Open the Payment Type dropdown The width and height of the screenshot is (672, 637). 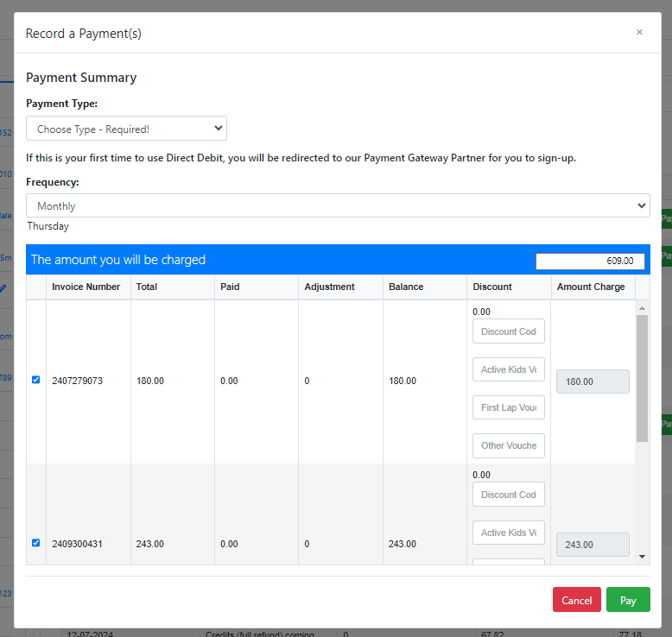click(126, 129)
